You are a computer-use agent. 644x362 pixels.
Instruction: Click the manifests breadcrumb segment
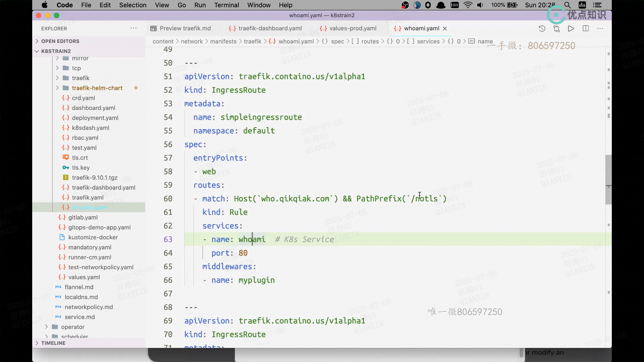tap(223, 41)
